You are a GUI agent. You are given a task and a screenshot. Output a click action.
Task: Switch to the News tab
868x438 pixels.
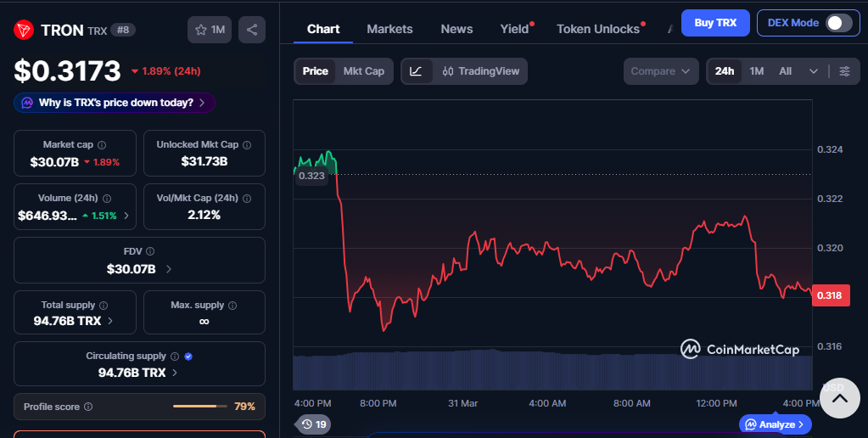tap(456, 29)
